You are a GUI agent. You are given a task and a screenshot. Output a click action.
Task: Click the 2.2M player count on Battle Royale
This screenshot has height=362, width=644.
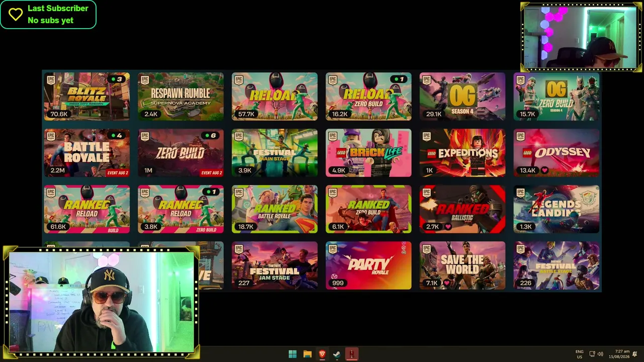point(57,170)
